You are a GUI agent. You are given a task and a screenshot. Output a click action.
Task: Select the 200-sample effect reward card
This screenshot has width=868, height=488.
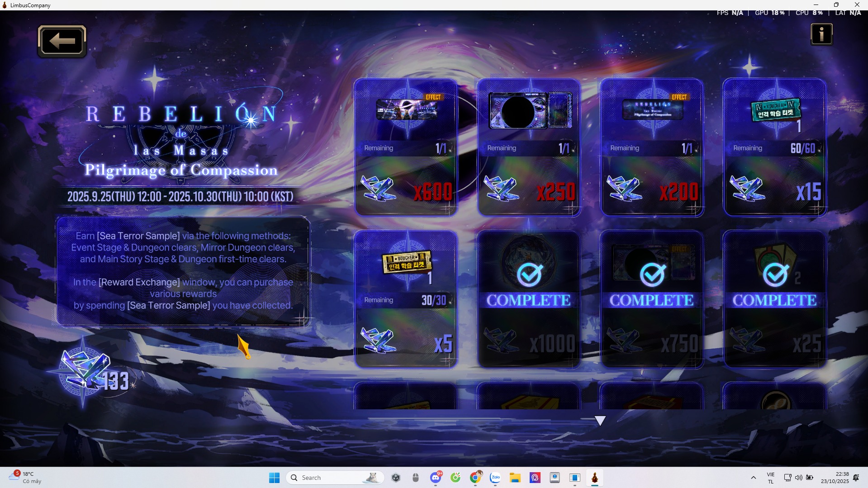pos(652,147)
